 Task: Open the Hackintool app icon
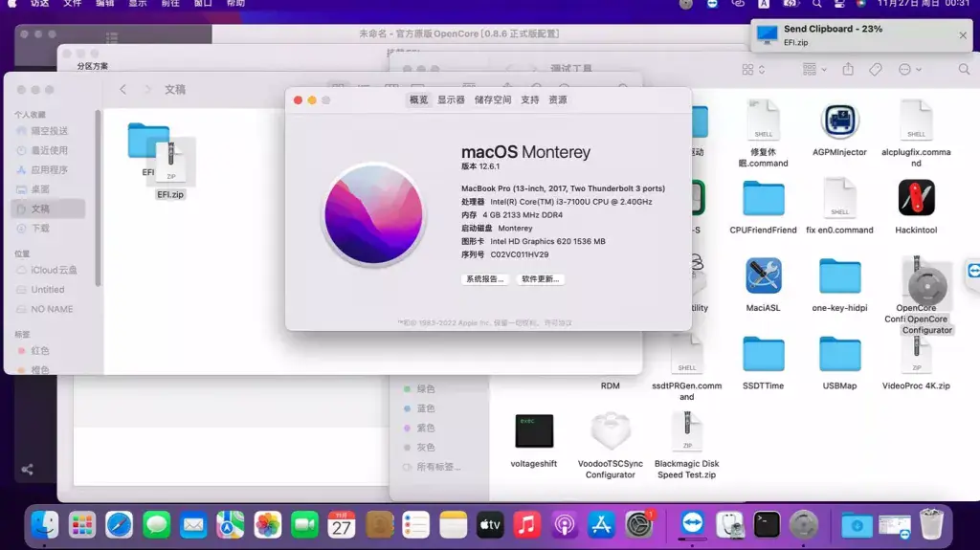pyautogui.click(x=916, y=198)
